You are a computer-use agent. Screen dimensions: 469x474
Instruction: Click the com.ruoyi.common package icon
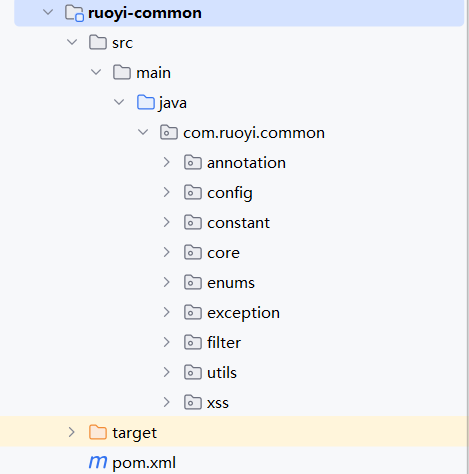point(169,132)
